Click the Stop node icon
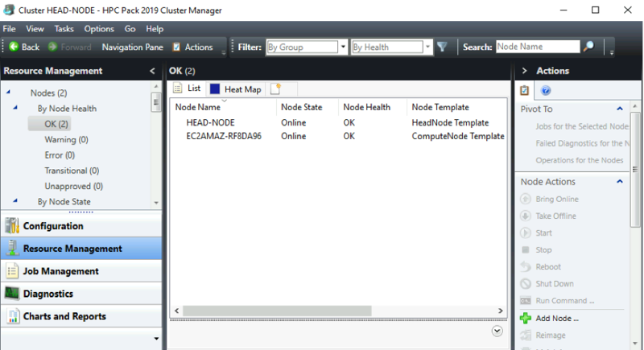 [x=526, y=250]
